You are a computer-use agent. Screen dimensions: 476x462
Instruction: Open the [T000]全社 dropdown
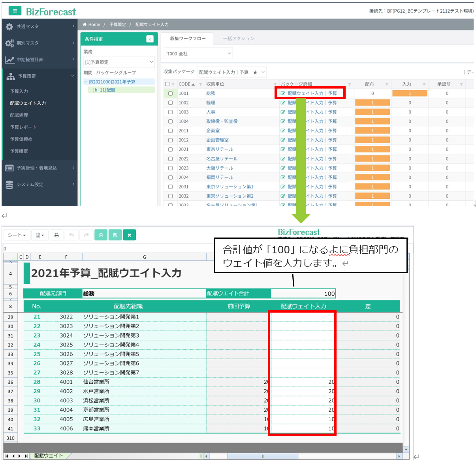tap(198, 54)
